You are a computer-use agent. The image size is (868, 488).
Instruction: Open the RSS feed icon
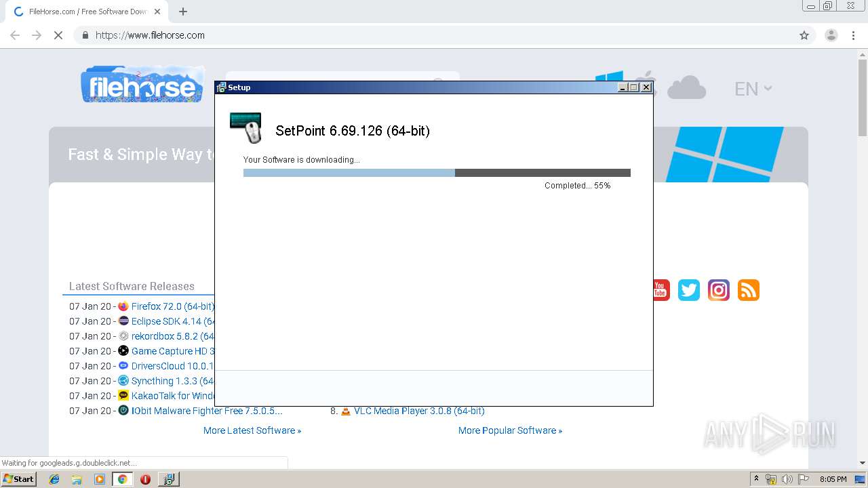pyautogui.click(x=748, y=290)
